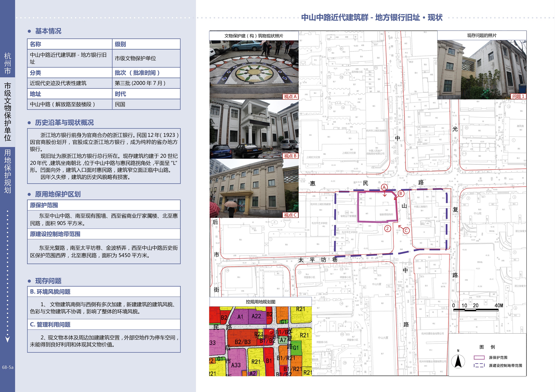Click the 视点 B building entrance photo
This screenshot has width=555, height=392.
click(x=254, y=129)
